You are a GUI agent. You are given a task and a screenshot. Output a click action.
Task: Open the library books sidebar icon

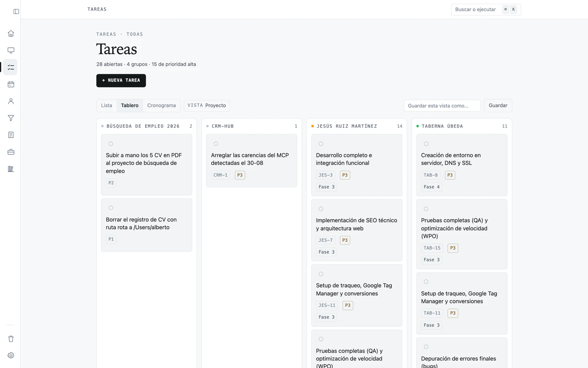coord(11,169)
